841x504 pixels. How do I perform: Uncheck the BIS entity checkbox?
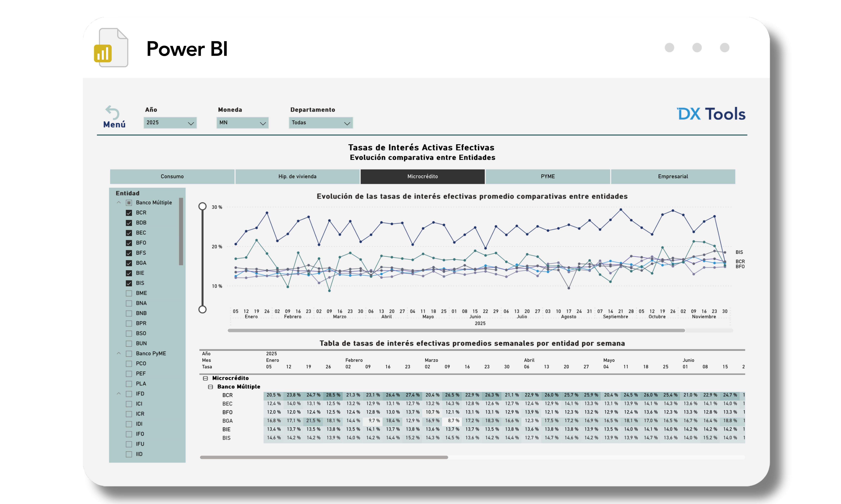click(129, 283)
